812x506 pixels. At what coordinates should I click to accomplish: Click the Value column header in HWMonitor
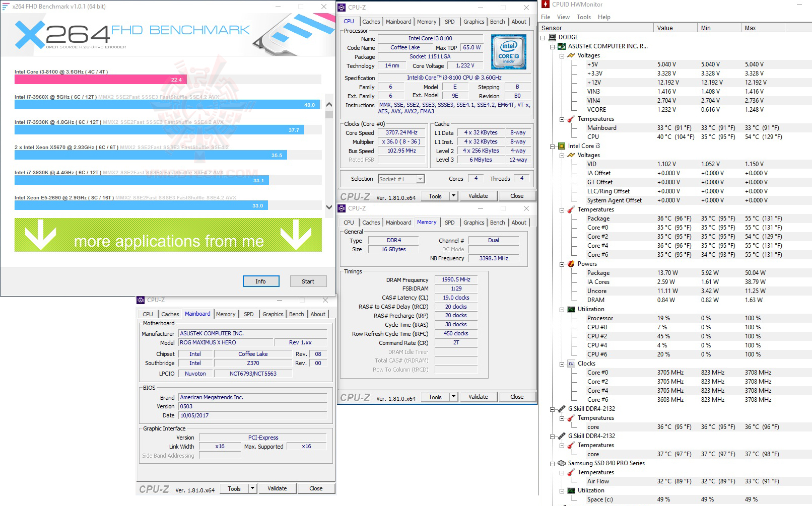(x=675, y=28)
